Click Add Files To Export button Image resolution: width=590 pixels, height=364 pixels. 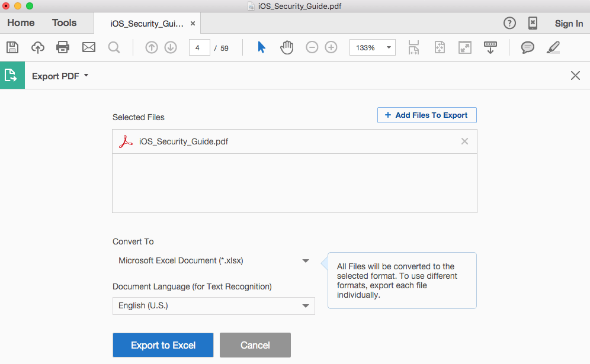(x=427, y=115)
